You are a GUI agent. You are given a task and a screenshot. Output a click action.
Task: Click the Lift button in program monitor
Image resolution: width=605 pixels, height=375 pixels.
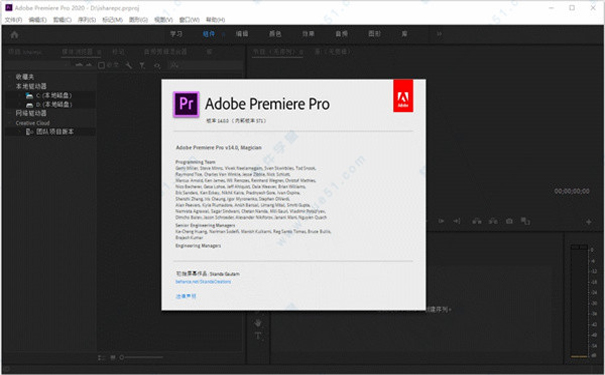pyautogui.click(x=477, y=221)
